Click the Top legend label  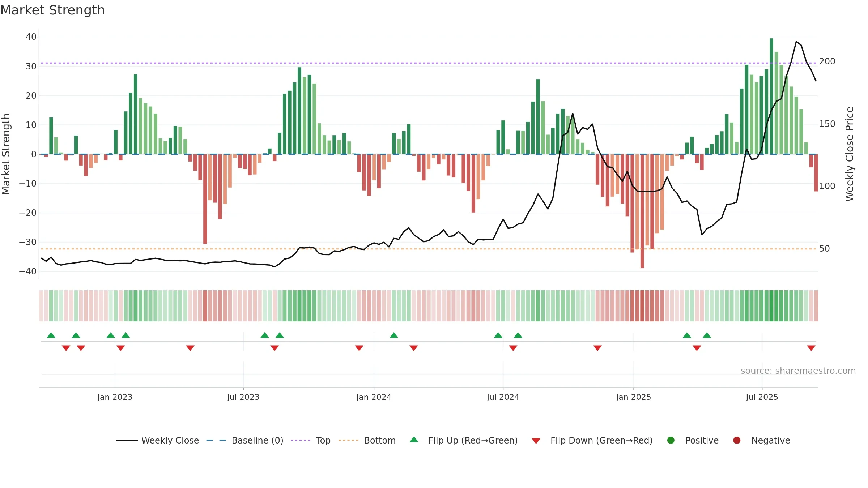pos(323,440)
